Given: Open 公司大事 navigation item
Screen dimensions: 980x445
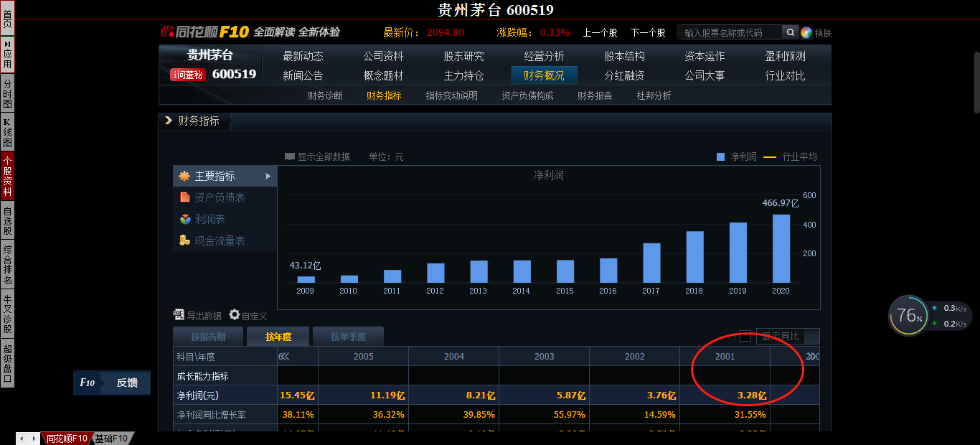Looking at the screenshot, I should click(705, 75).
